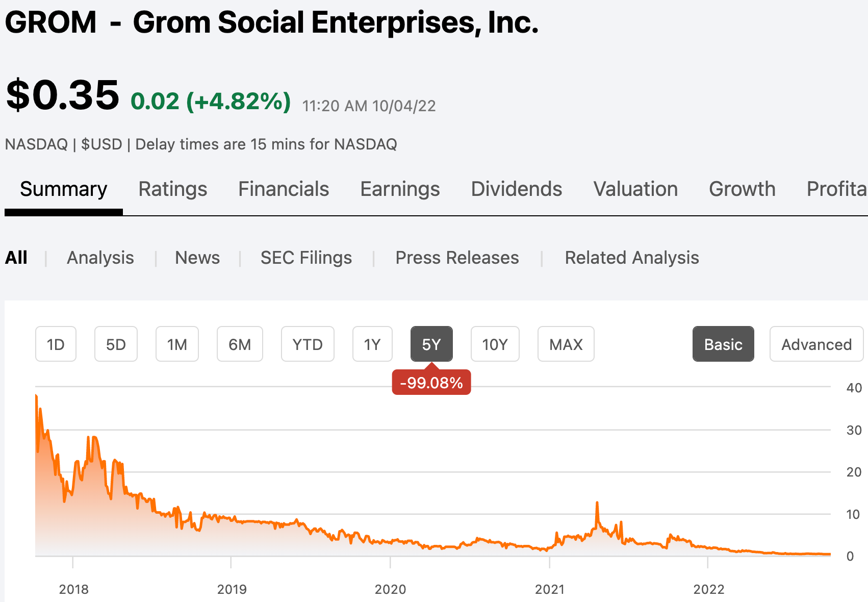Screen dimensions: 868x602
Task: Show the YTD chart range
Action: pos(308,344)
